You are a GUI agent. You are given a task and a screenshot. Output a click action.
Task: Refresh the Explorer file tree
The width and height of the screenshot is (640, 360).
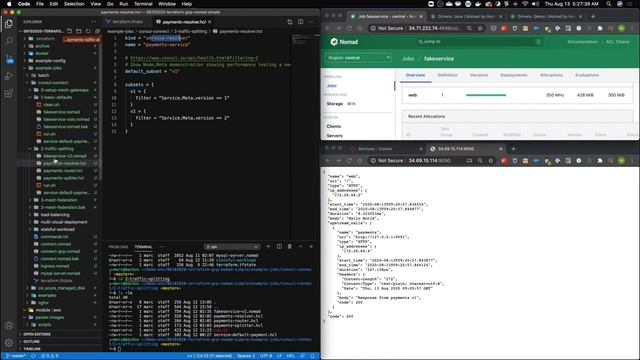88,31
